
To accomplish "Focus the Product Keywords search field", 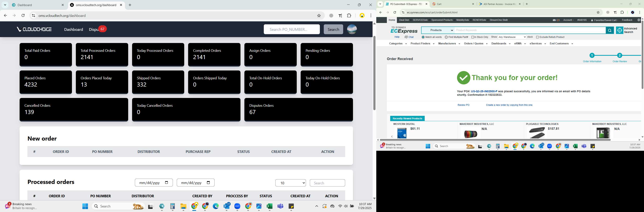I will click(x=530, y=30).
